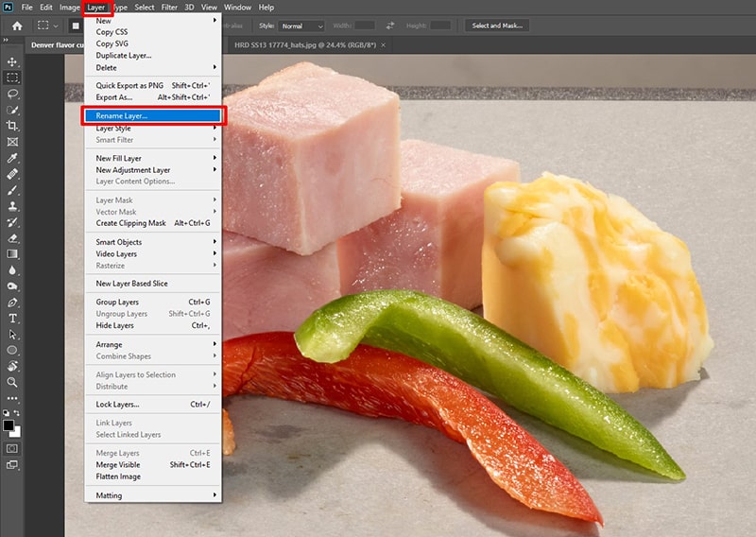Choose New Layer Based Slice
756x537 pixels.
(x=153, y=284)
